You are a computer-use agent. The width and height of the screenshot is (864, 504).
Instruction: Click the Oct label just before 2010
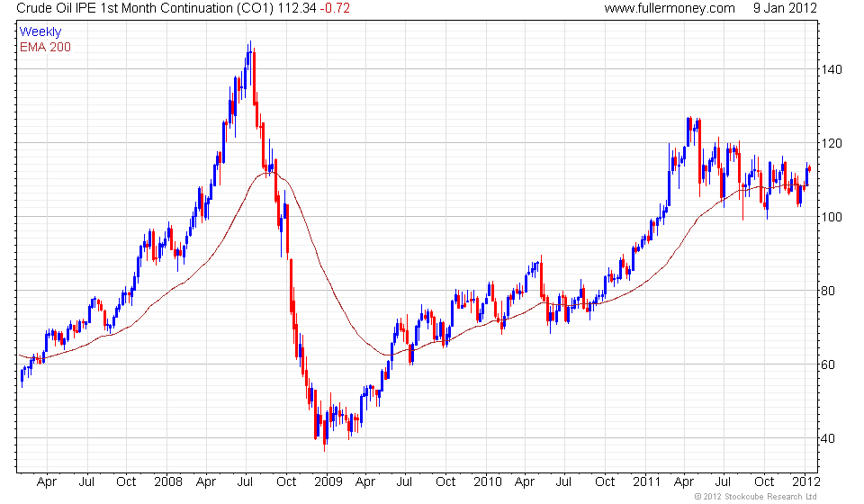tap(445, 481)
